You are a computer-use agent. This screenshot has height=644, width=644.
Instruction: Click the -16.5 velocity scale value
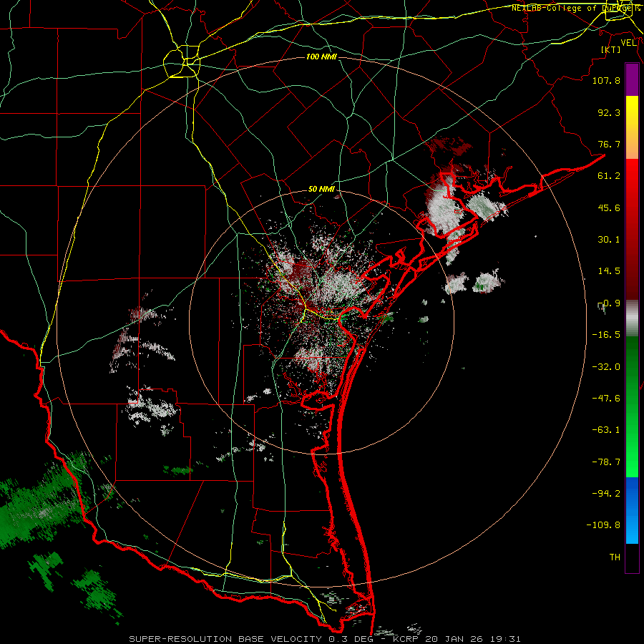tap(606, 335)
